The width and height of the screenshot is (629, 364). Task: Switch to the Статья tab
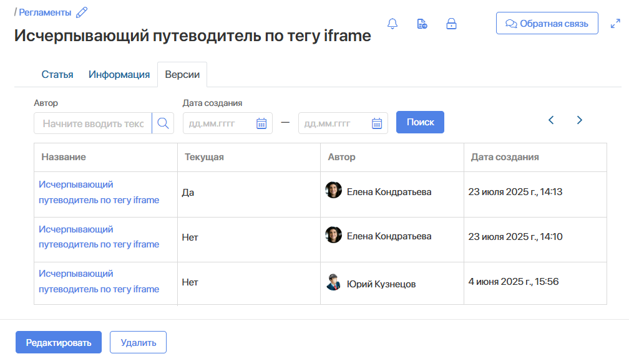(x=57, y=75)
